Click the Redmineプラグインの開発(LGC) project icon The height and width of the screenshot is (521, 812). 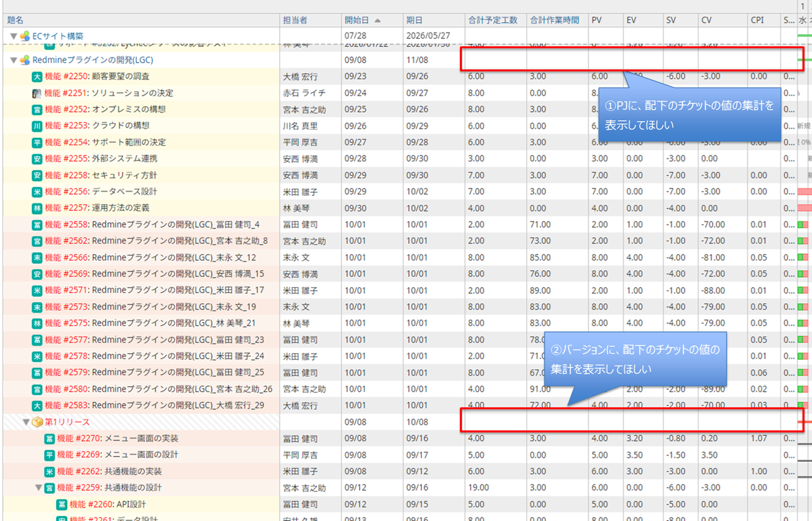tap(25, 61)
